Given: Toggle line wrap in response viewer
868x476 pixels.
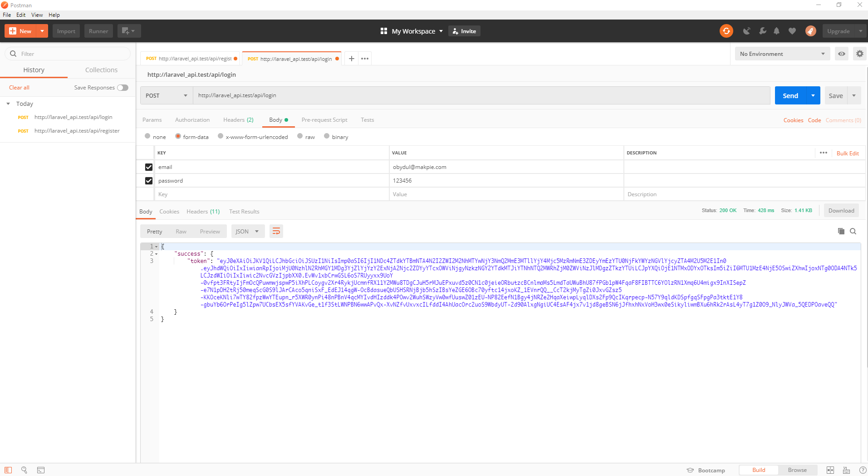Looking at the screenshot, I should point(276,231).
